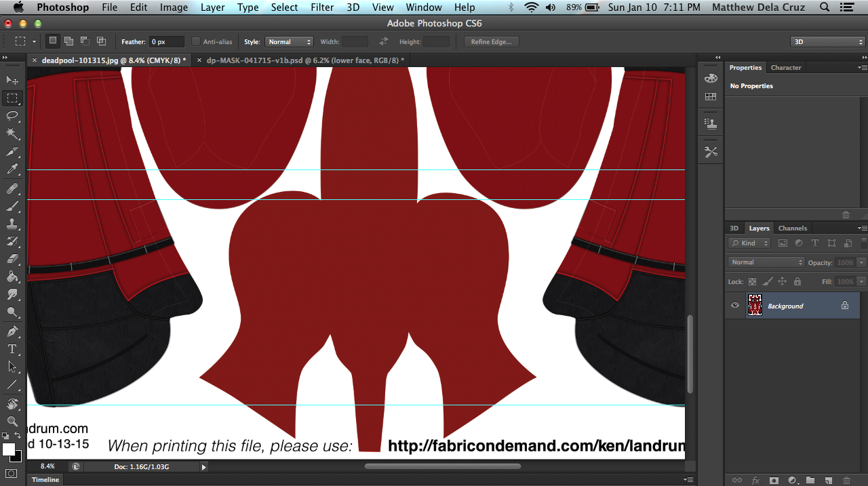868x486 pixels.
Task: Toggle type layer filter
Action: (815, 243)
